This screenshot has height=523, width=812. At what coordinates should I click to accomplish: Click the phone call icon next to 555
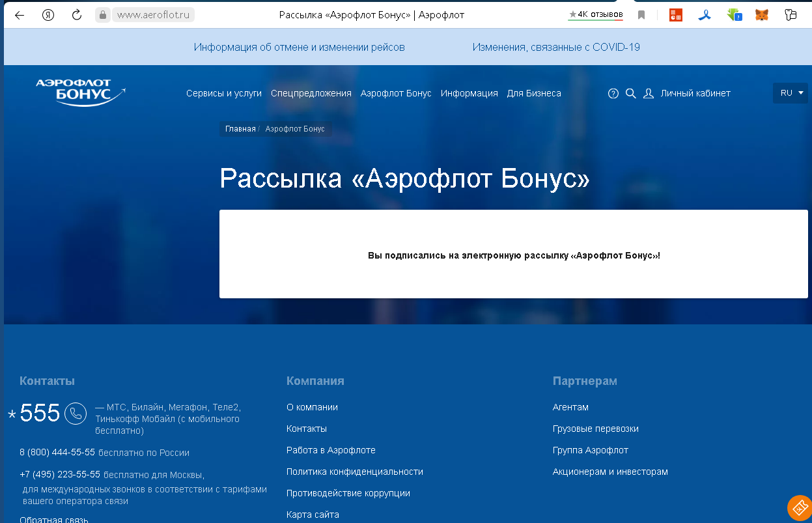tap(76, 413)
